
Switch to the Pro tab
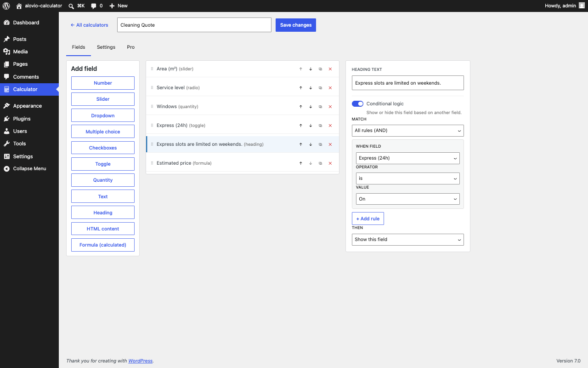click(x=131, y=47)
